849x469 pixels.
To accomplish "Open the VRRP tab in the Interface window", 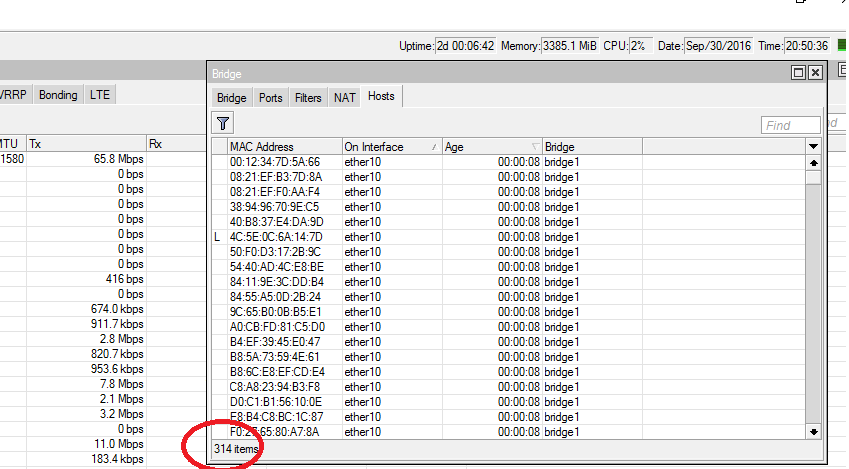I will click(x=14, y=95).
